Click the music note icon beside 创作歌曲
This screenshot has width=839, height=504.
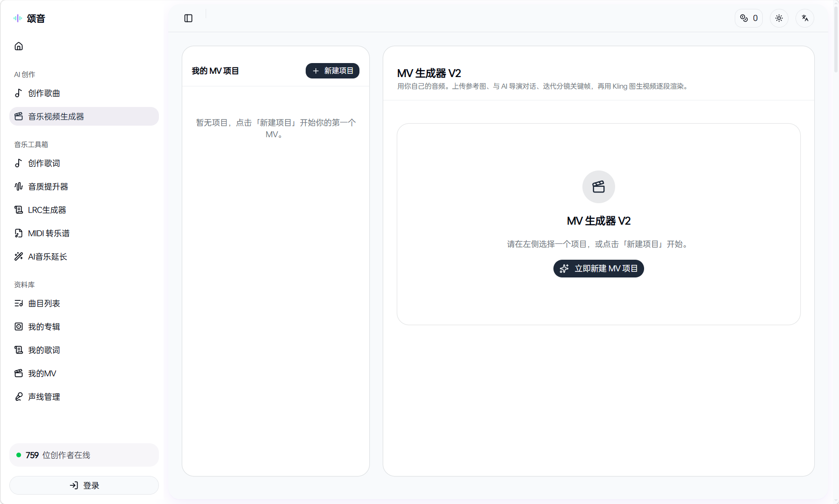tap(19, 93)
